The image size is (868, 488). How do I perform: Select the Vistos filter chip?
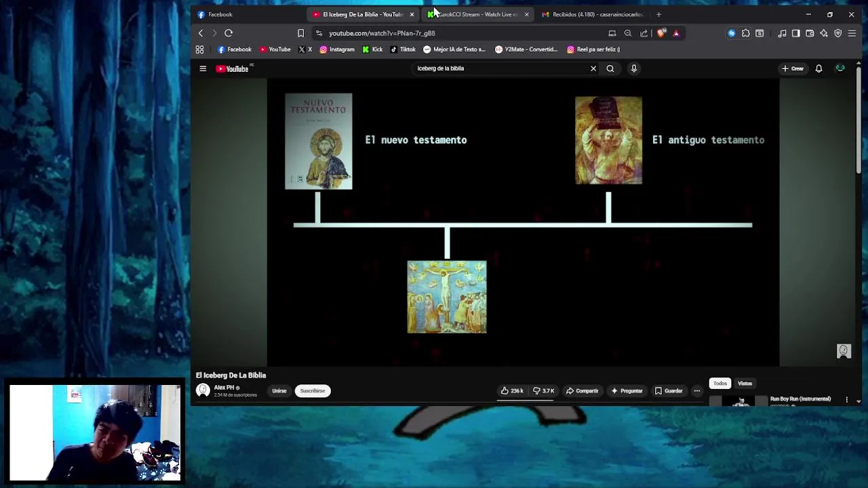[x=745, y=384]
